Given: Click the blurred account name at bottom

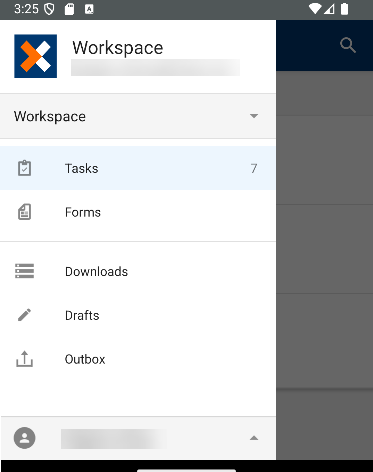Looking at the screenshot, I should pos(114,438).
